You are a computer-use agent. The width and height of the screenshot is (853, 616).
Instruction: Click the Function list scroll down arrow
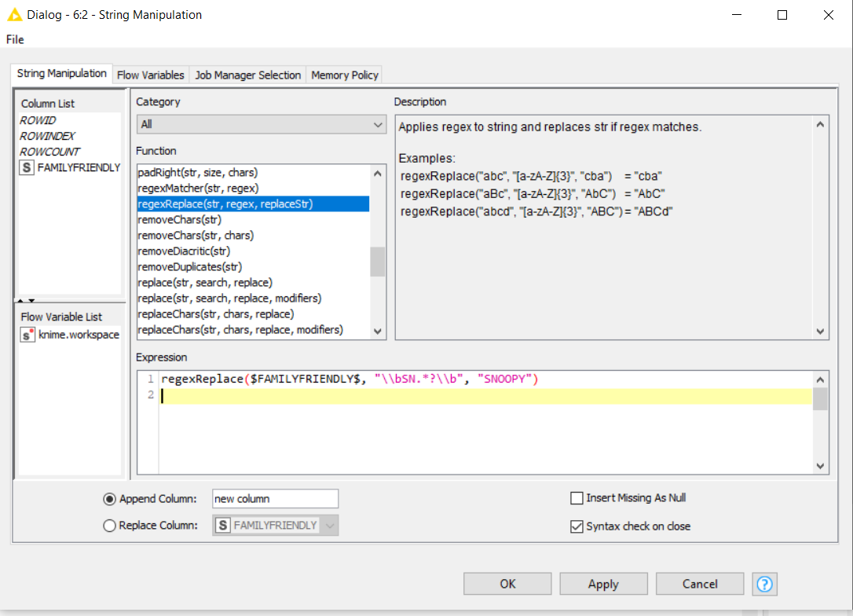coord(378,332)
